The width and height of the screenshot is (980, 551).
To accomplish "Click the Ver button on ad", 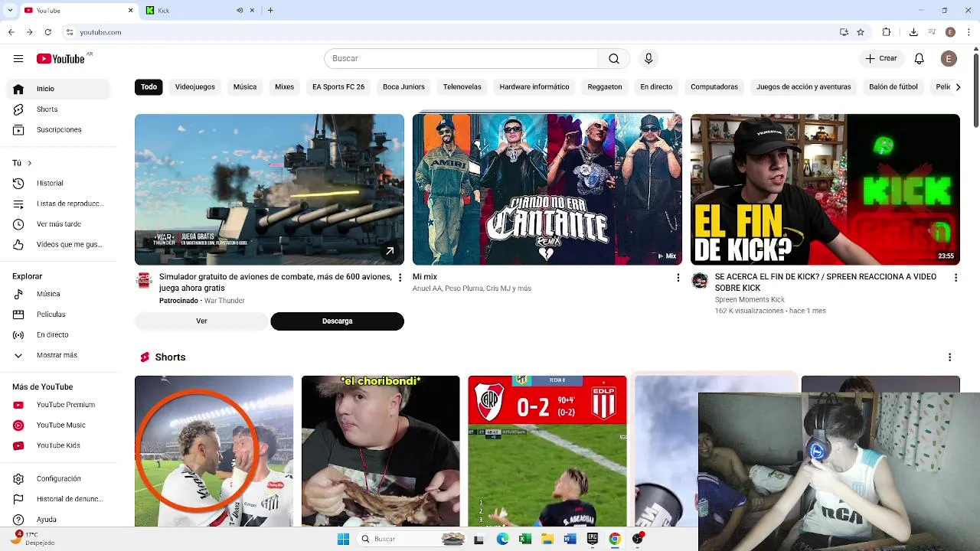I will (x=201, y=321).
